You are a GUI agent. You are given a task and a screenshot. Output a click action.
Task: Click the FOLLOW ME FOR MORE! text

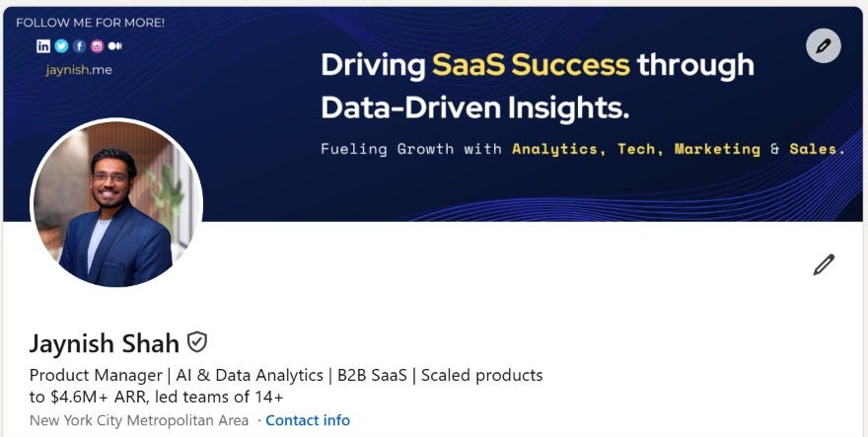[90, 23]
